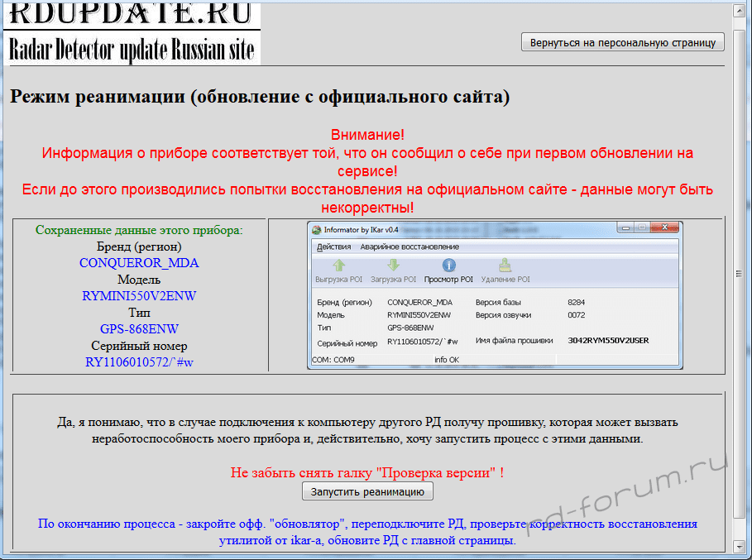
Task: Click the serial number RY1106010572 text
Action: (139, 362)
